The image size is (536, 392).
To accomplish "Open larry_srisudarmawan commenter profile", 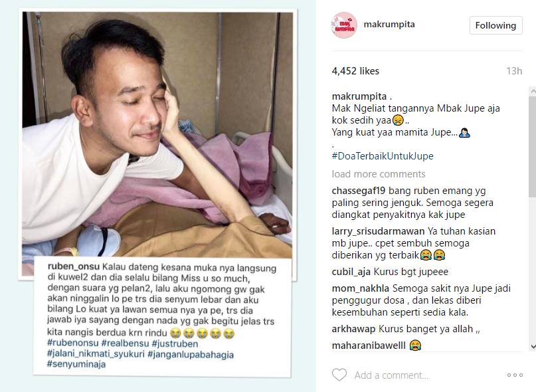I will pos(378,231).
